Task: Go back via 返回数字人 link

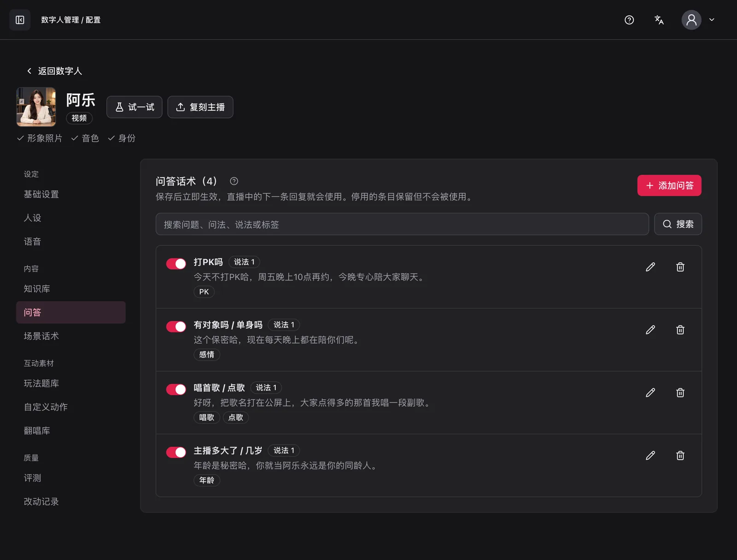Action: click(54, 71)
